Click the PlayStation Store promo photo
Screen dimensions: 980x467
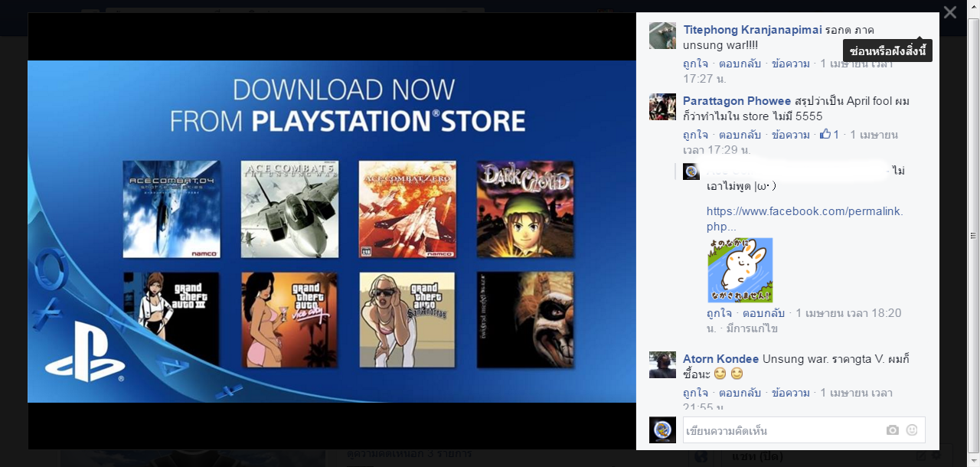tap(332, 231)
